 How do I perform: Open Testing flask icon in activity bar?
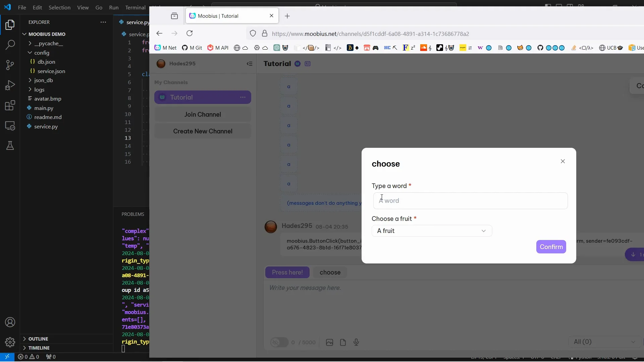pos(10,145)
